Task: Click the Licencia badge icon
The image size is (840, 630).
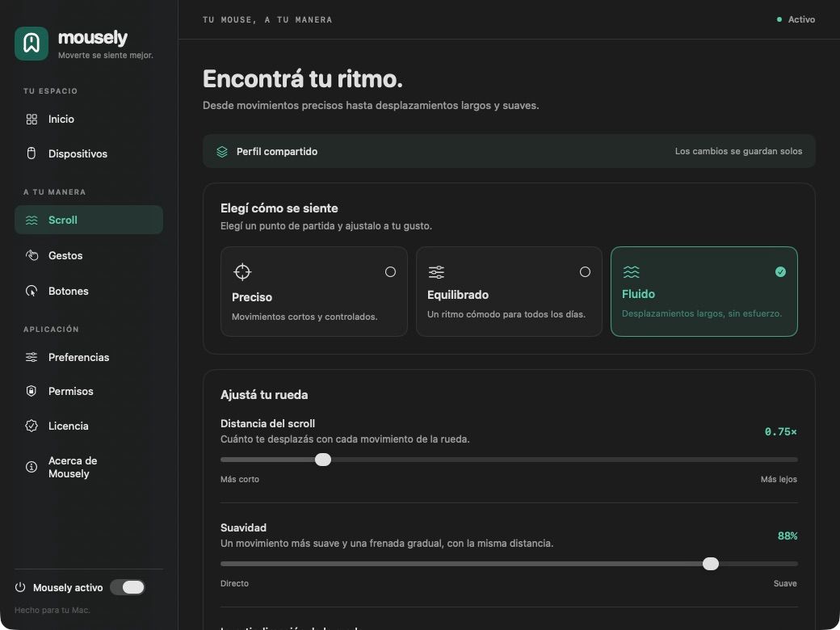Action: (31, 426)
